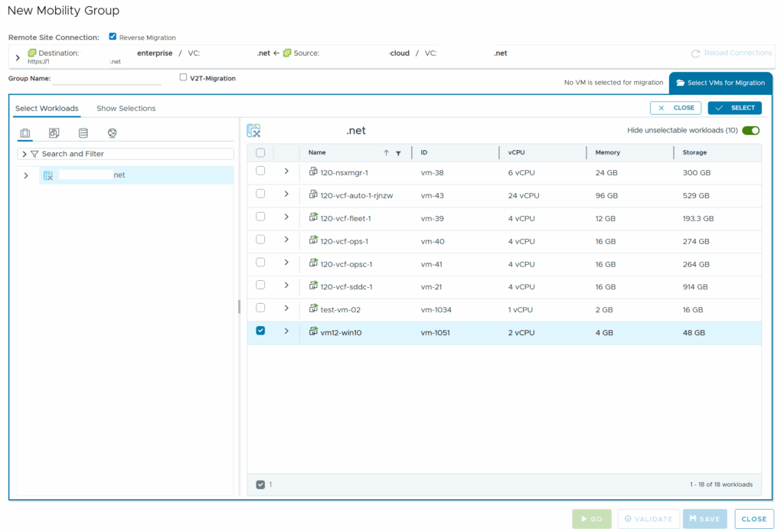This screenshot has height=532, width=784.
Task: Uncheck the Reverse Migration checkbox
Action: 113,37
